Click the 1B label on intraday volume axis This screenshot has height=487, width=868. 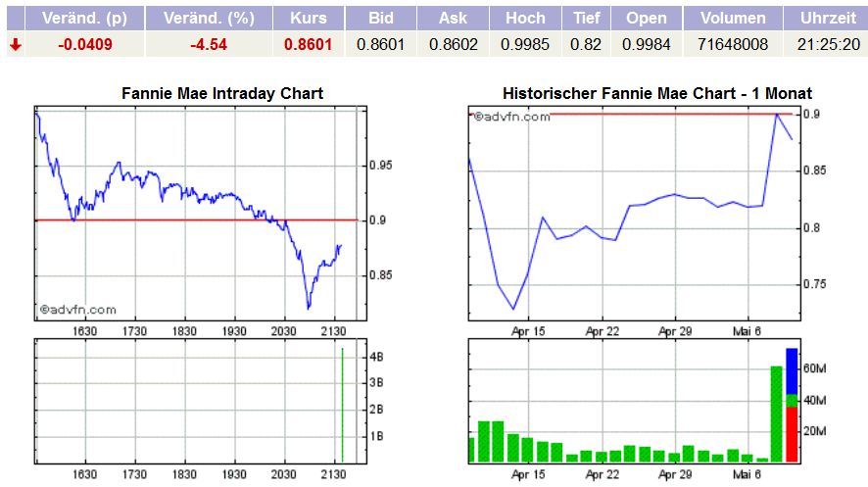coord(376,436)
